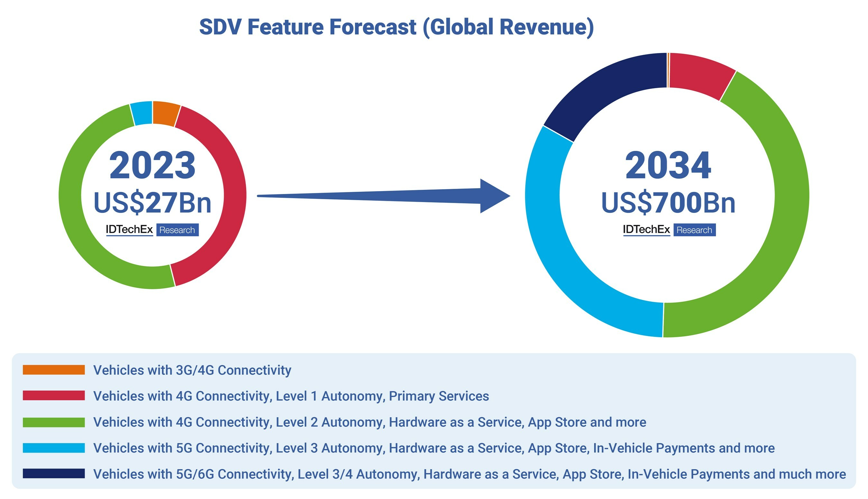Click the US$27Bn value text

tap(152, 203)
